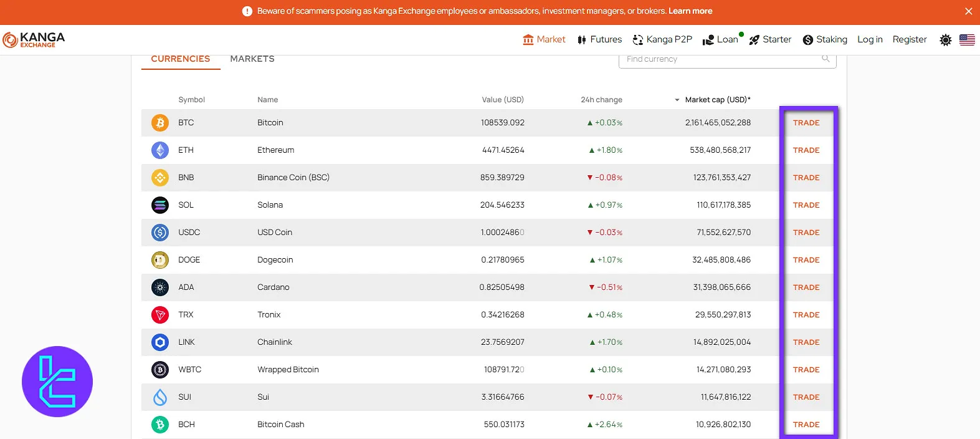Viewport: 980px width, 439px height.
Task: Open the Kanga P2P menu item
Action: pyautogui.click(x=662, y=39)
